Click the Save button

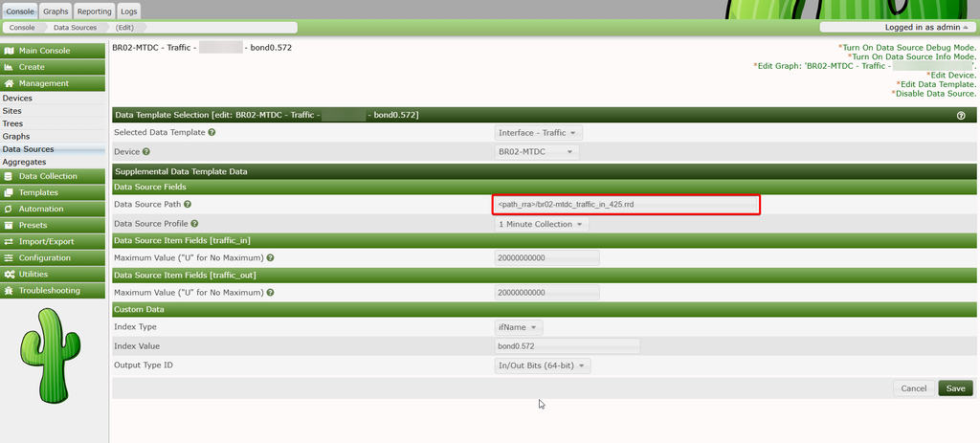(x=956, y=388)
